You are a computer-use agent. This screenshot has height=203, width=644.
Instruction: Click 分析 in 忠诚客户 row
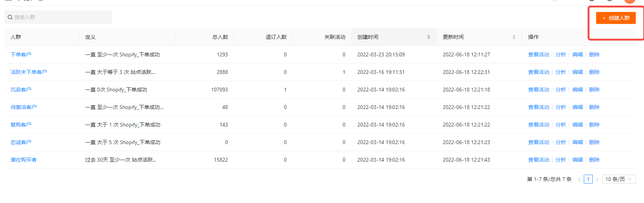click(561, 142)
